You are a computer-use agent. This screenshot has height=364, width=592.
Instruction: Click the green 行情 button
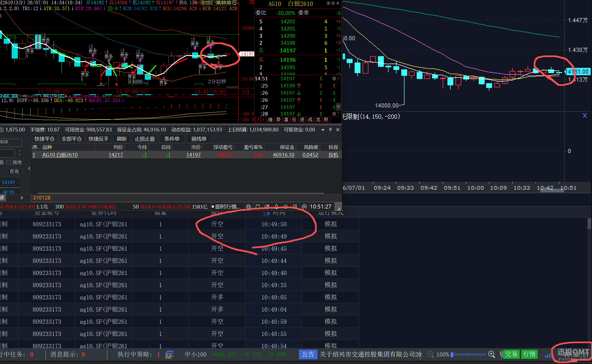[x=529, y=354]
